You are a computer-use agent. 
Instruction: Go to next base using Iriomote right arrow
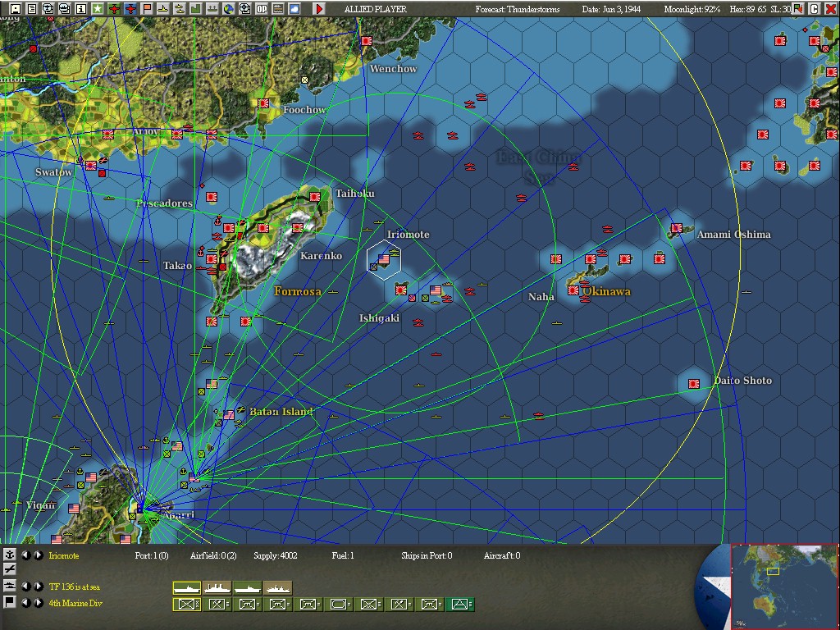point(39,555)
